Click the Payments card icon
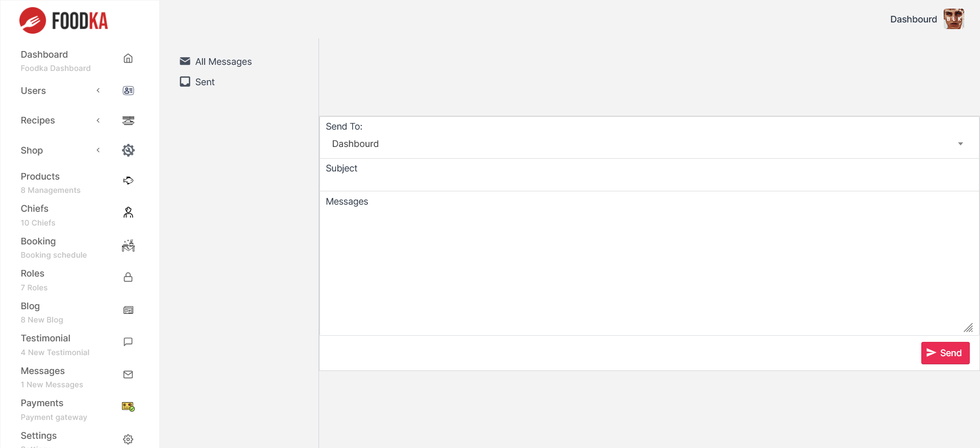Screen dimensions: 980x448 (128, 407)
